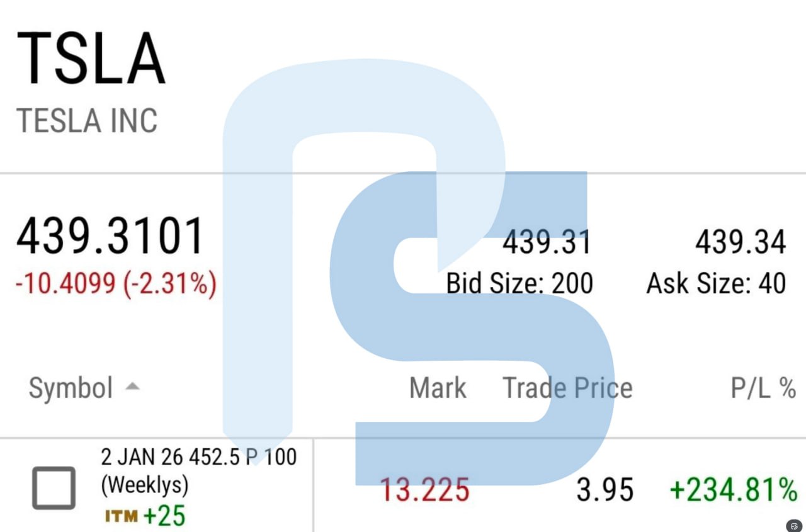
Task: Sort positions by the Symbol column header
Action: [x=71, y=388]
